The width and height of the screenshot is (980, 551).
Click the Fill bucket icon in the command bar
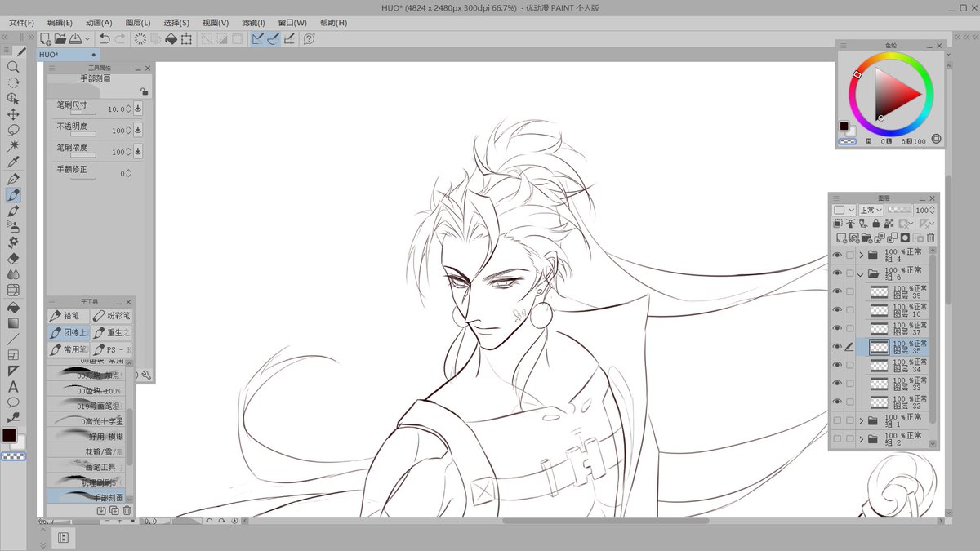171,38
